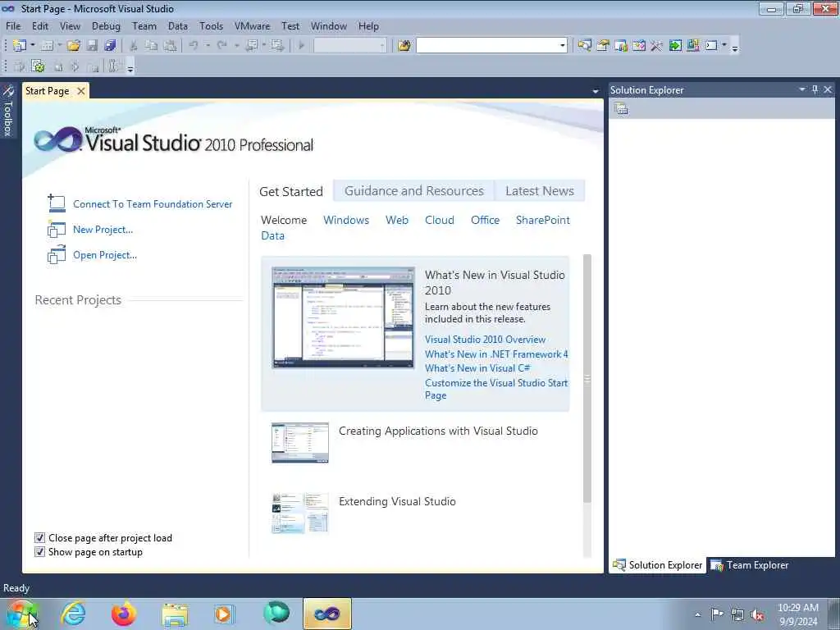Click the Navigate Forward toolbar icon
Screen dimensions: 840x630
(277, 46)
